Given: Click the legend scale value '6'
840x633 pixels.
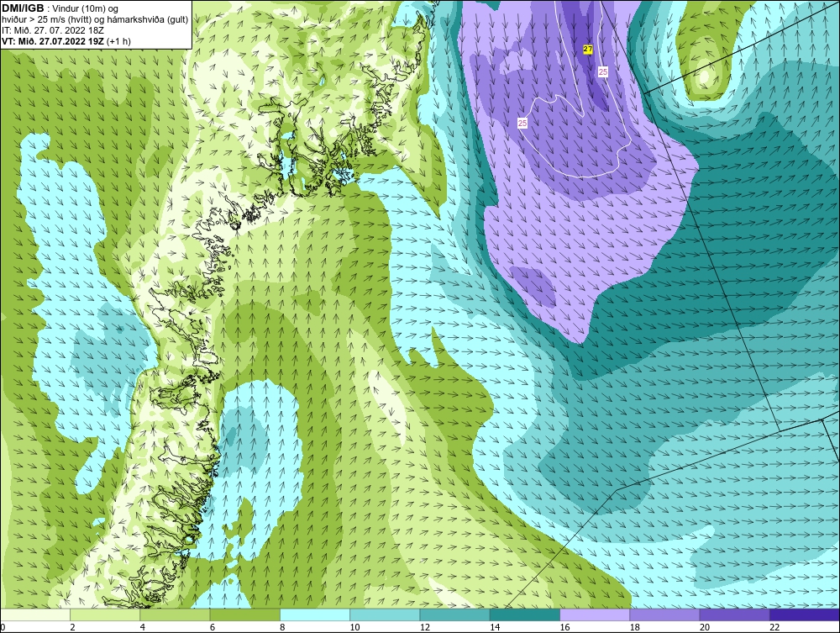Looking at the screenshot, I should (x=213, y=628).
